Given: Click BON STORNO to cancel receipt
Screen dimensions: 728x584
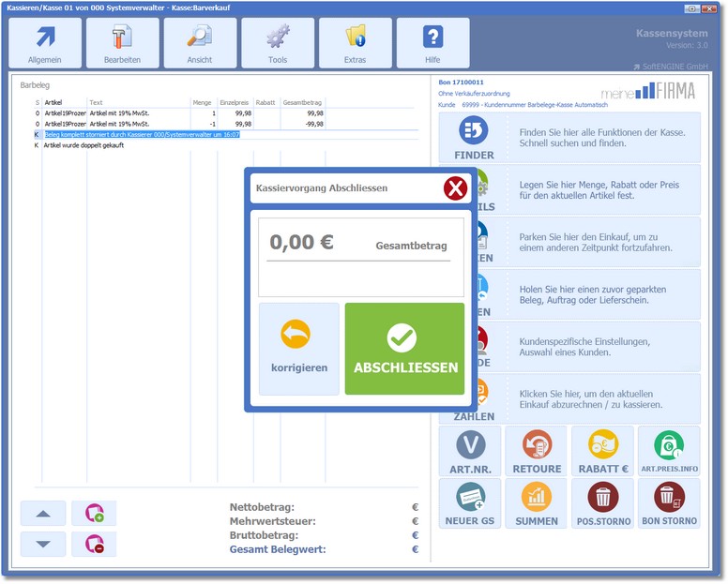Looking at the screenshot, I should click(669, 503).
